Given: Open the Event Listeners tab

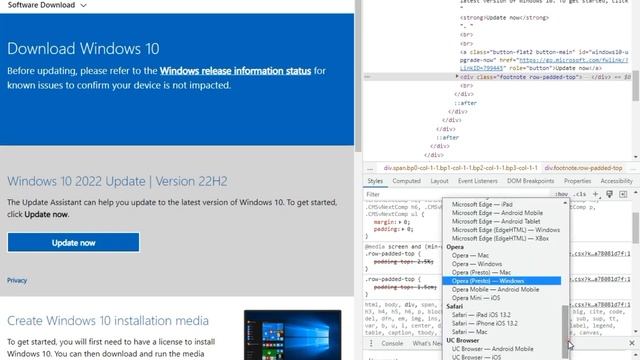Looking at the screenshot, I should pyautogui.click(x=478, y=181).
